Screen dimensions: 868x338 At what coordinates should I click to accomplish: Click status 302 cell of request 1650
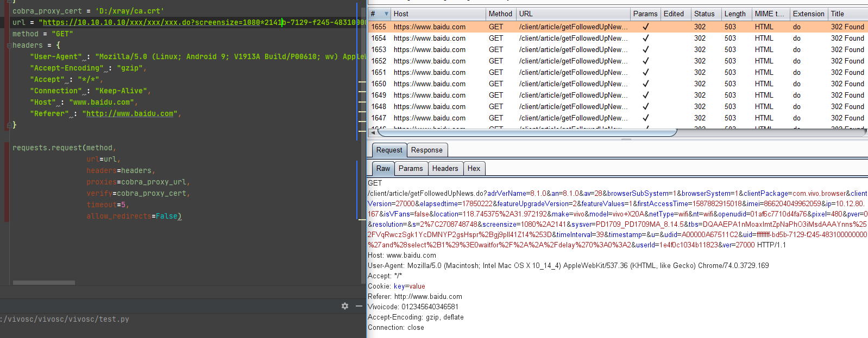(x=700, y=84)
